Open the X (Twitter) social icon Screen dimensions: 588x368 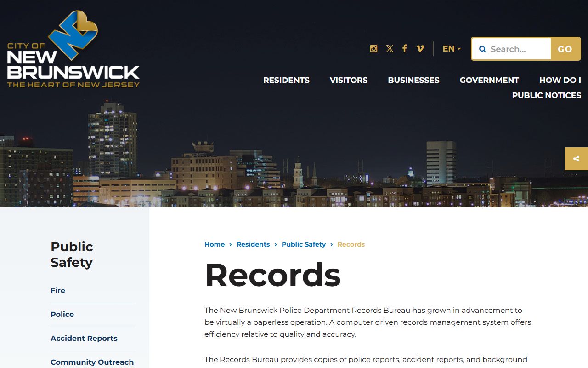[x=390, y=48]
